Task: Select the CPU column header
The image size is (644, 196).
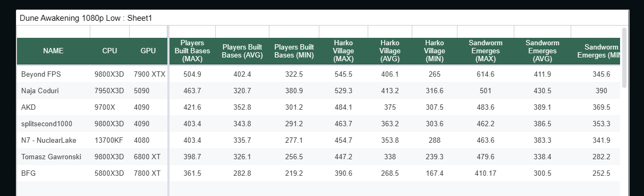Action: (109, 51)
